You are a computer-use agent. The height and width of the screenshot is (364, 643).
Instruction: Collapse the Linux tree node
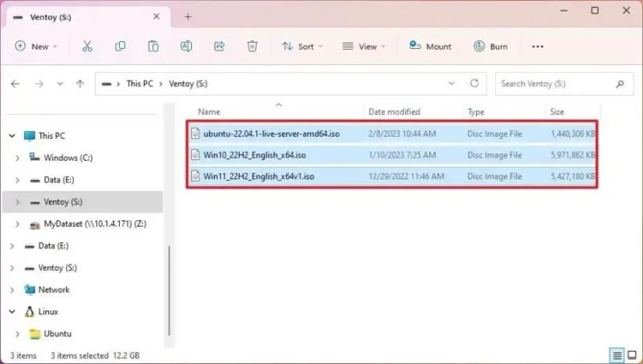[x=12, y=312]
